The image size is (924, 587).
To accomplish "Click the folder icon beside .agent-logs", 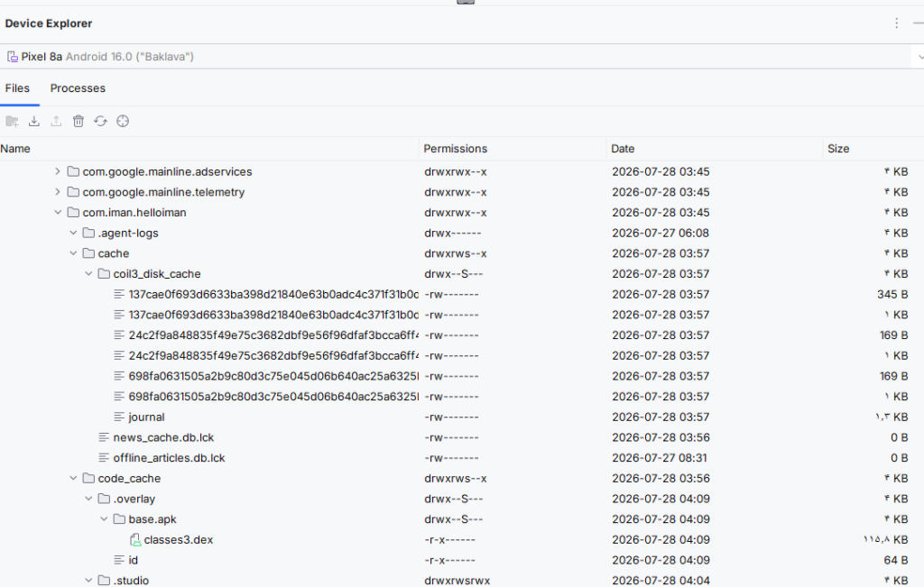I will [x=89, y=234].
